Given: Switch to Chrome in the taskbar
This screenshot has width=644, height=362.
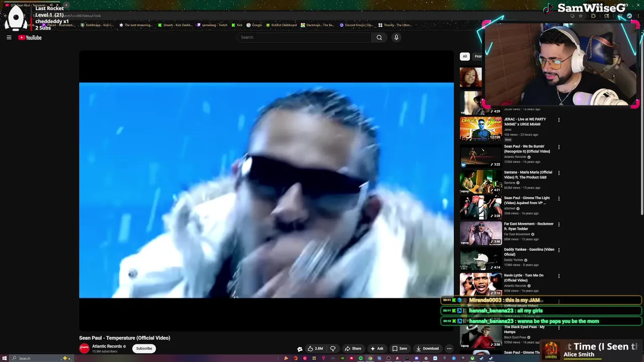Looking at the screenshot, I should 370,358.
